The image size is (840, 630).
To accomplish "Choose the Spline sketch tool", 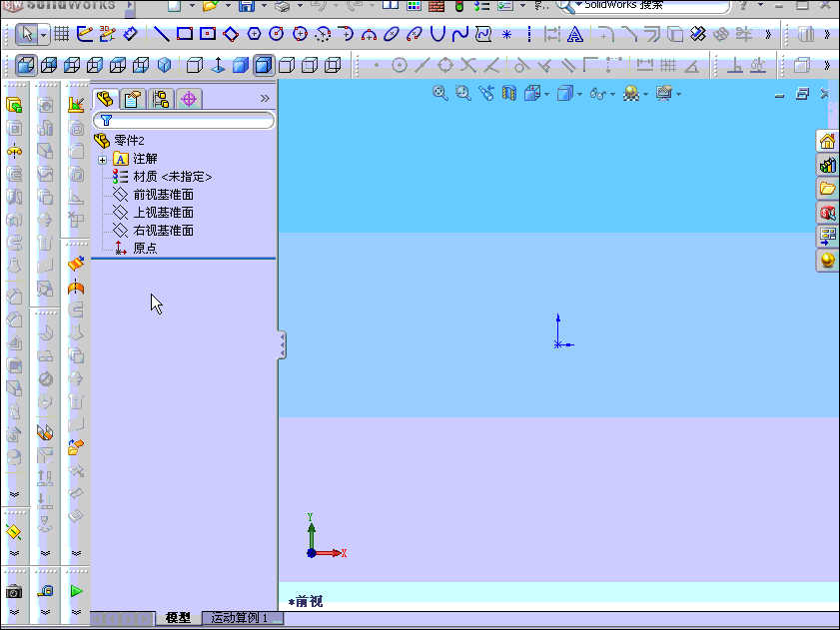I will tap(460, 34).
